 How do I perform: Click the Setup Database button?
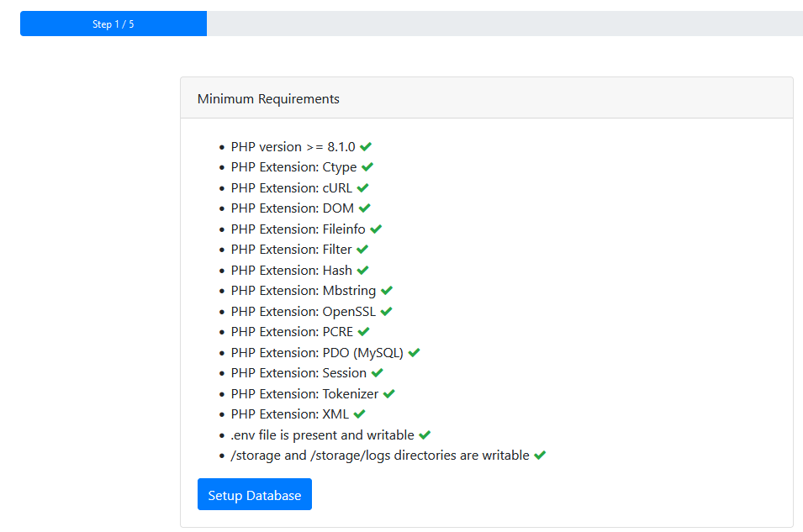click(x=254, y=494)
